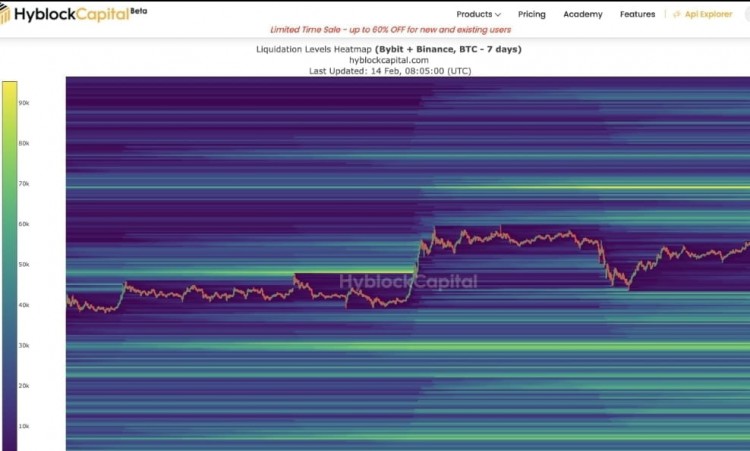Click the 90k label on color scale
Screen dimensions: 750x451
pyautogui.click(x=24, y=103)
